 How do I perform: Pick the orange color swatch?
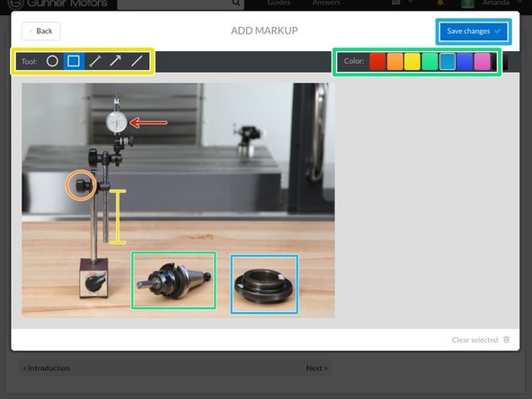click(395, 61)
